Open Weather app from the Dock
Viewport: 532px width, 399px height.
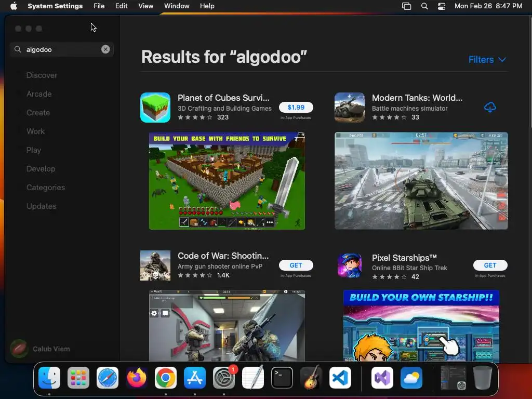pos(411,378)
